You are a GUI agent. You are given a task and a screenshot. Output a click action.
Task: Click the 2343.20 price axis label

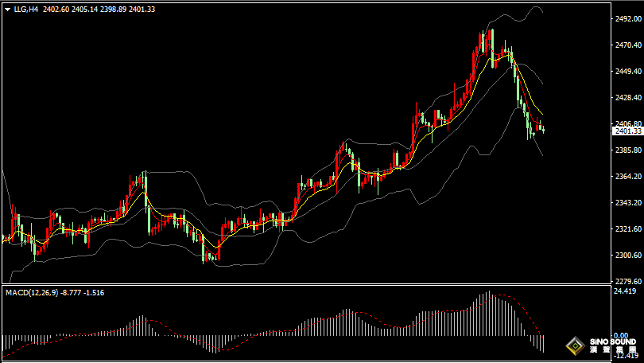point(627,202)
